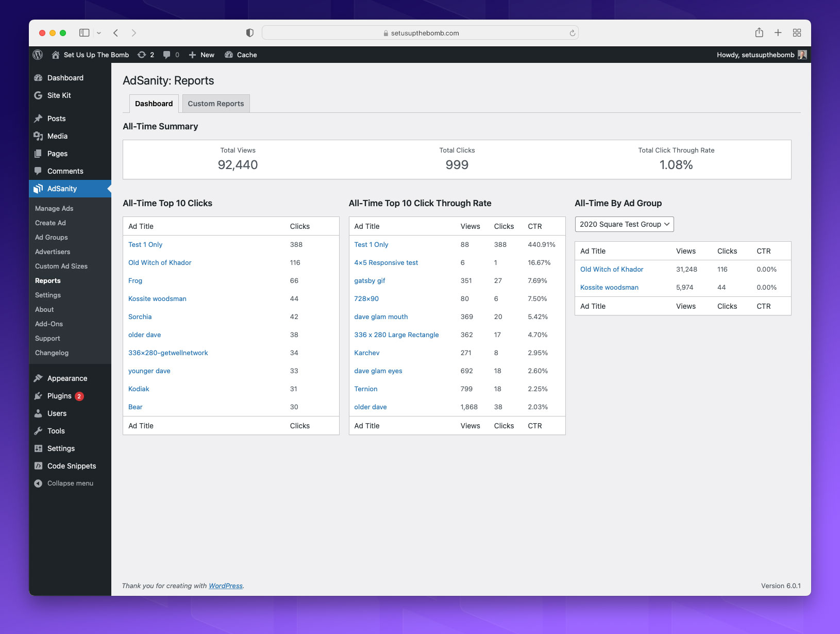
Task: Open the Safari sidebar chevron dropdown
Action: coord(98,32)
